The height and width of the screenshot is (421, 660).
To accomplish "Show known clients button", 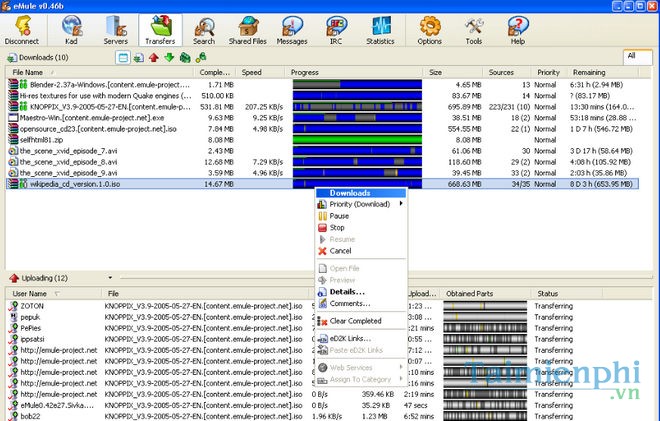I will (x=201, y=58).
